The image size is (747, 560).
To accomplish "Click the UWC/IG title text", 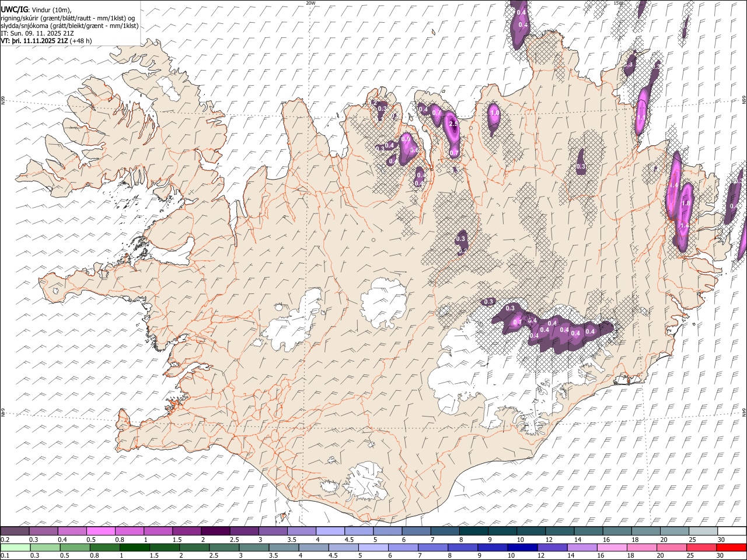I will tap(14, 9).
